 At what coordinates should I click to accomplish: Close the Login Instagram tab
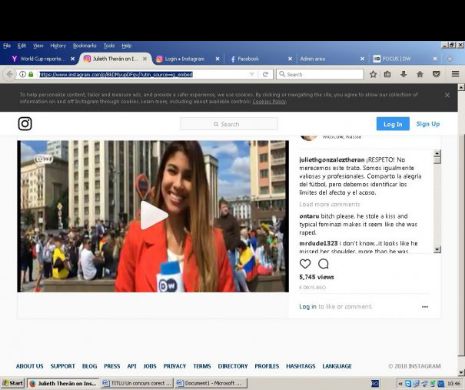(x=217, y=59)
